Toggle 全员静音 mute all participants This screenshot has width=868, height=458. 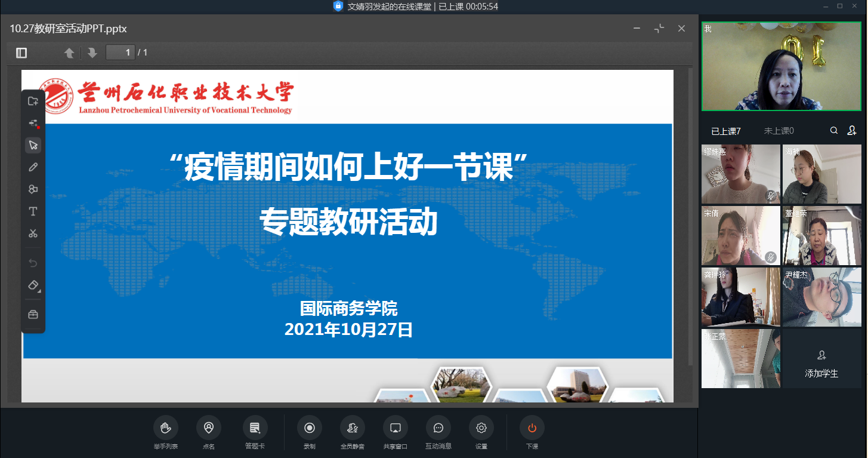(x=352, y=432)
